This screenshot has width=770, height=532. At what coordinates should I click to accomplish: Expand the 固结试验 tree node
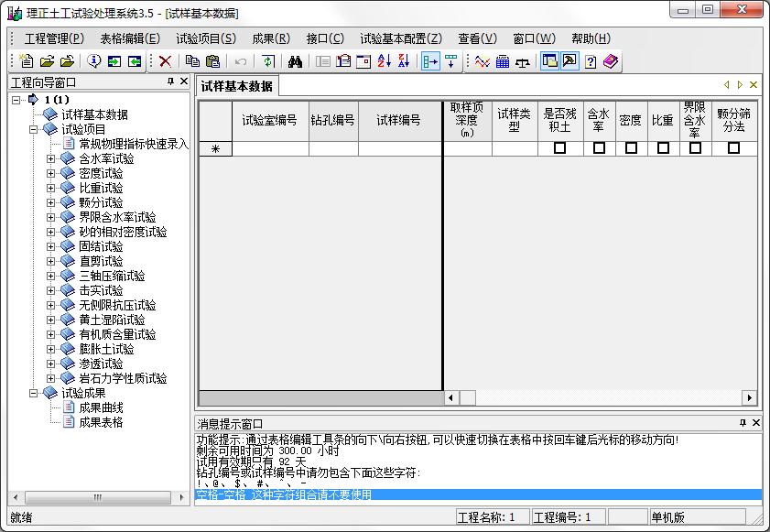(50, 246)
